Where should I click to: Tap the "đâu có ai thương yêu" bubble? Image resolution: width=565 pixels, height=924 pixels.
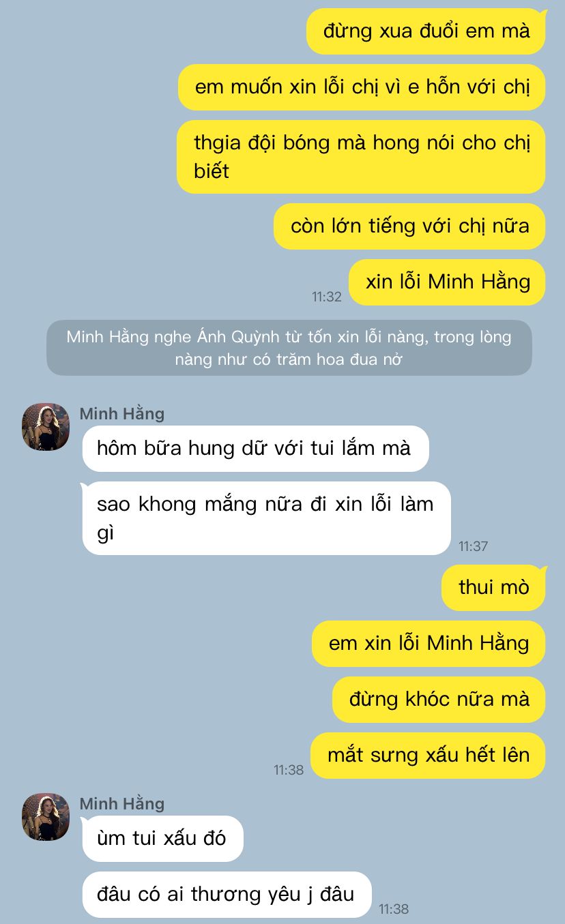(227, 895)
